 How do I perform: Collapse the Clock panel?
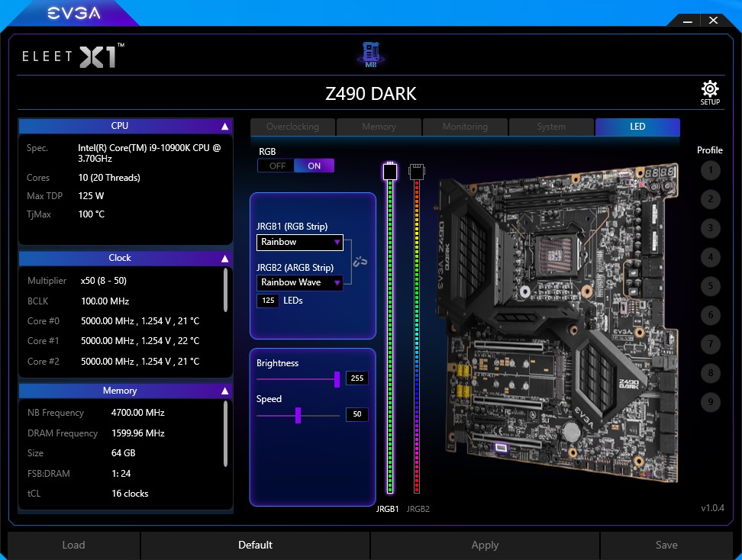pos(224,258)
